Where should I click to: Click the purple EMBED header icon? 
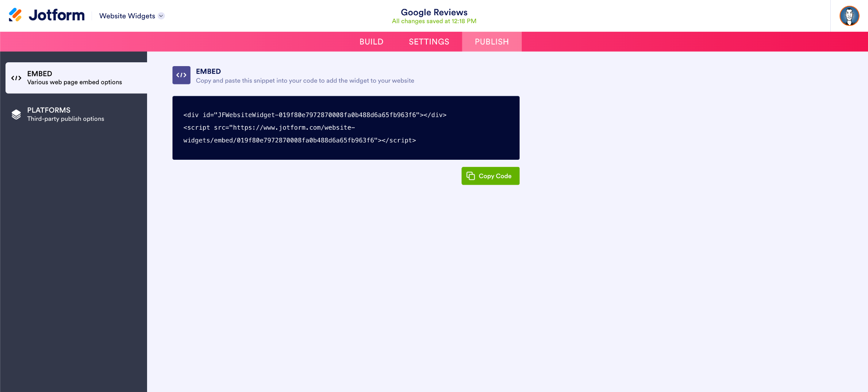tap(181, 75)
